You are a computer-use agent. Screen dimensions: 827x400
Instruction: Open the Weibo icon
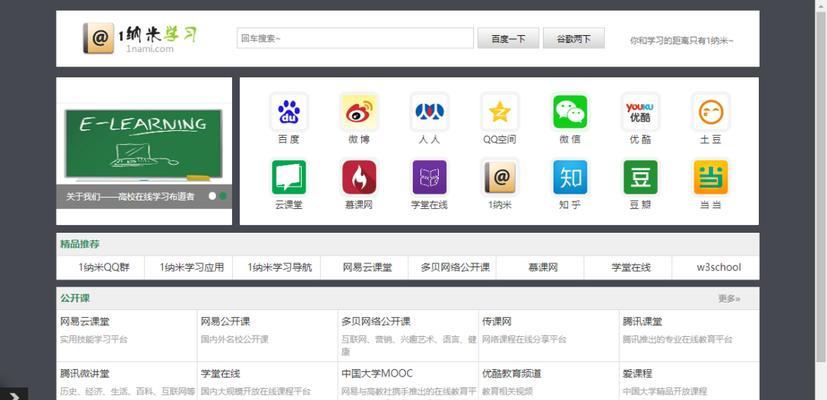click(x=359, y=112)
